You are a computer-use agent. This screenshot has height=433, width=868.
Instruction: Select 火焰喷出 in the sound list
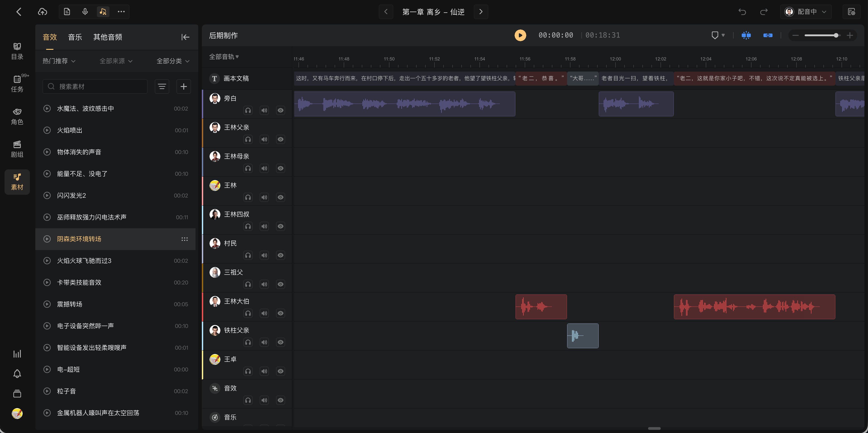[115, 130]
